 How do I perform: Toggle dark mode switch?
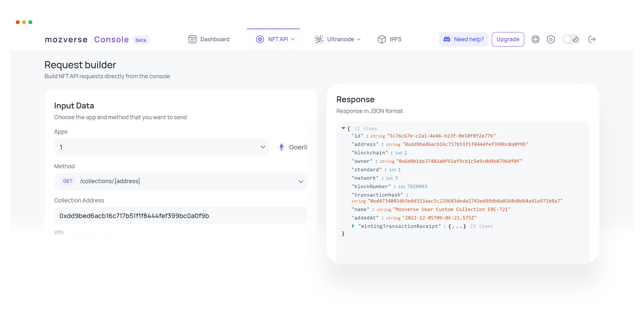click(571, 39)
